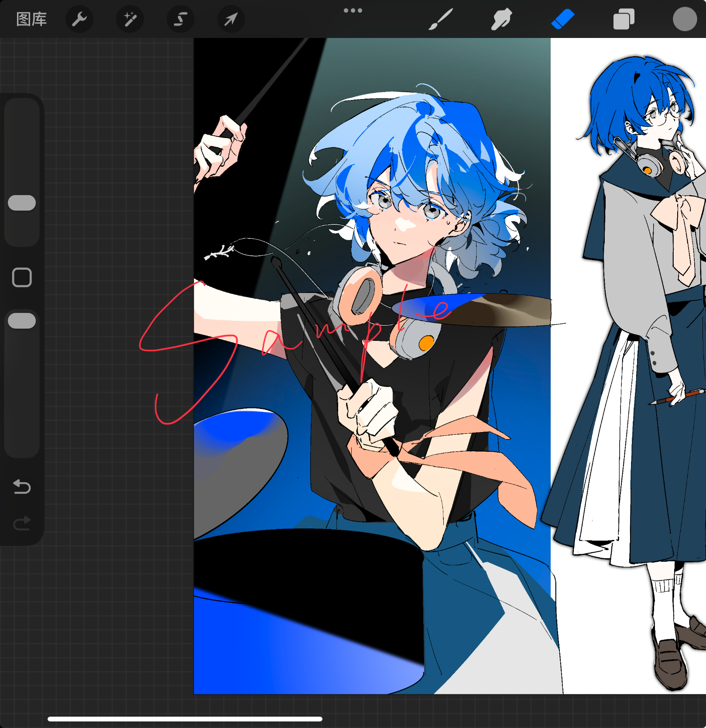Activate the Selection tool
The width and height of the screenshot is (706, 728).
pos(181,19)
